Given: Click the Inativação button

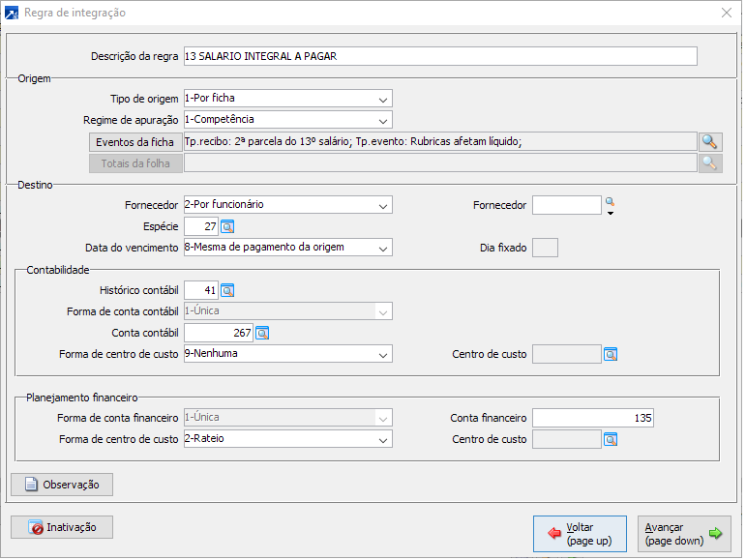Looking at the screenshot, I should (x=62, y=527).
